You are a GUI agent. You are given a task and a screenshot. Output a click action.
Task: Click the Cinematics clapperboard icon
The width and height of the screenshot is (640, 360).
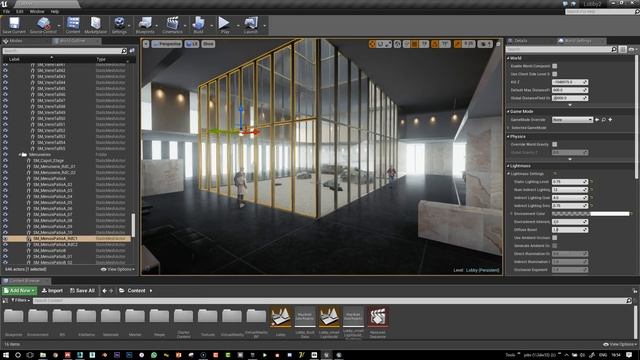(x=172, y=24)
